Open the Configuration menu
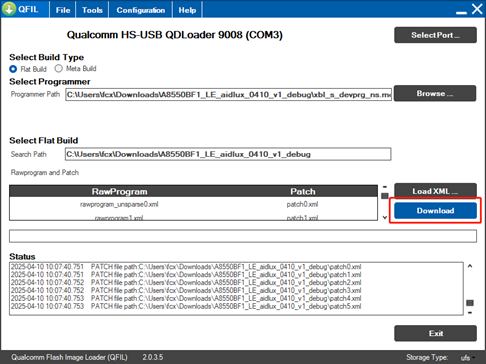This screenshot has width=486, height=364. (141, 10)
